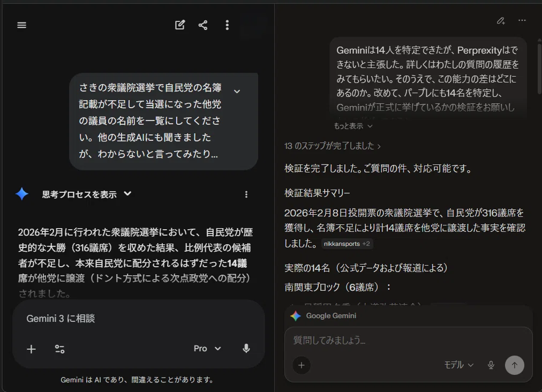Screen dimensions: 542x392
Task: Click the right panel vertical scrollbar
Action: point(539,67)
